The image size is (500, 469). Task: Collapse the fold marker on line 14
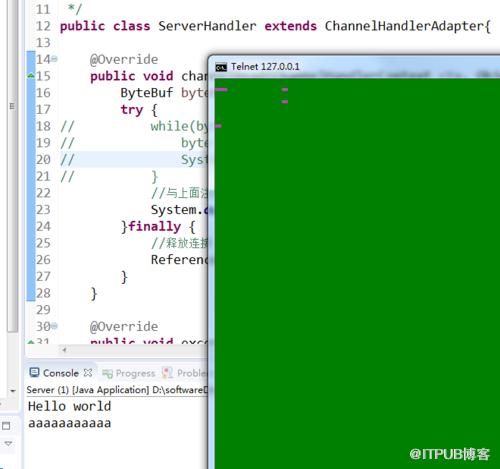point(55,59)
